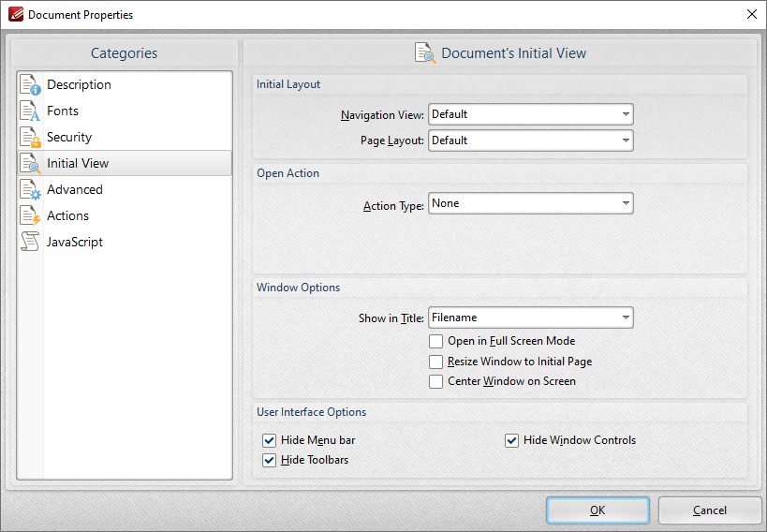Expand the Page Layout dropdown

click(530, 140)
